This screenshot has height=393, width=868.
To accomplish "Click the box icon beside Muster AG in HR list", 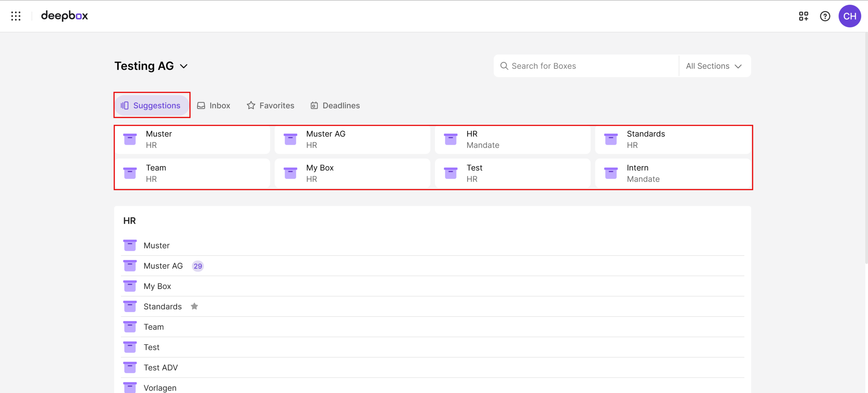I will [x=130, y=266].
